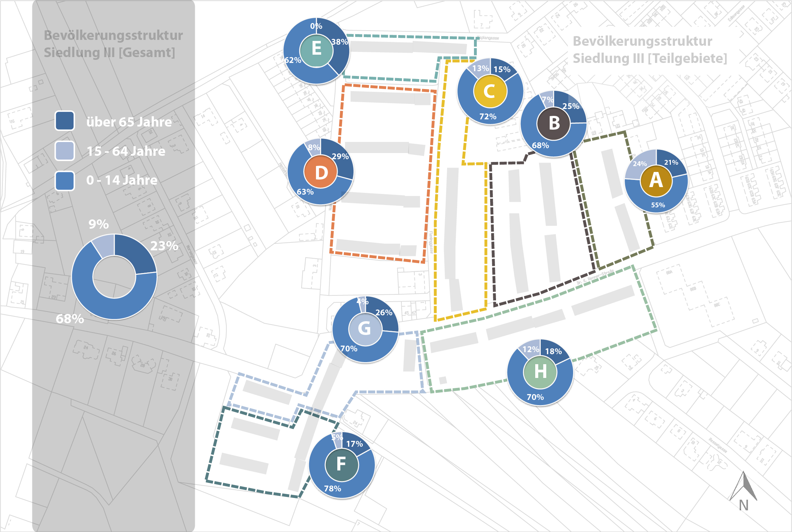Screen dimensions: 792x532
Task: Click the 5% label on chart F
Action: click(337, 437)
